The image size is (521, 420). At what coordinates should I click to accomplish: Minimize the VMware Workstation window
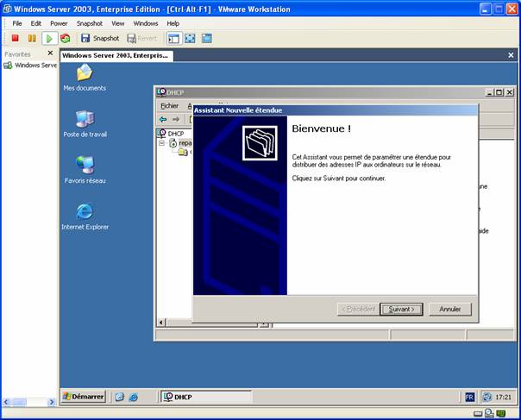(485, 9)
